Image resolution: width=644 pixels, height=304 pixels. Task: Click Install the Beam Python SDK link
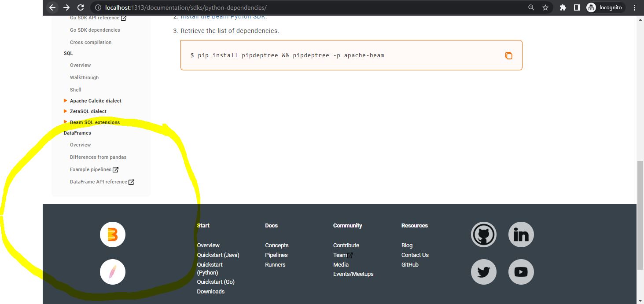[x=224, y=18]
